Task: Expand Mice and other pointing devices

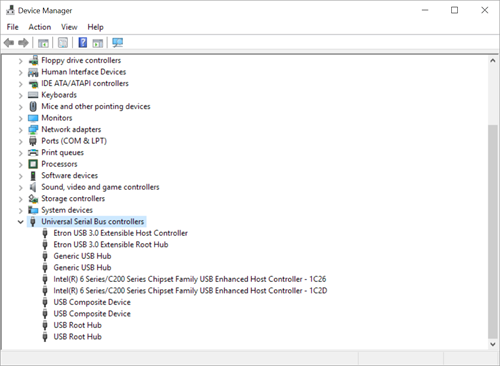Action: tap(20, 107)
